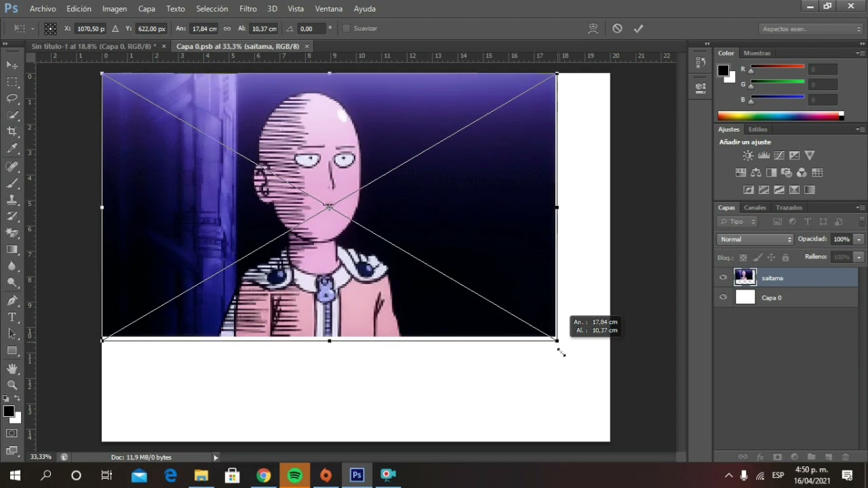868x488 pixels.
Task: Switch to the Muestras tab
Action: pos(757,53)
